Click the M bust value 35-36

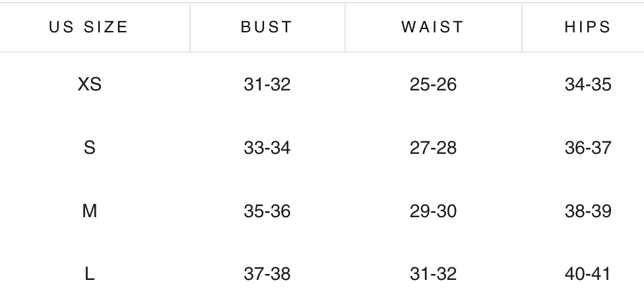[267, 211]
